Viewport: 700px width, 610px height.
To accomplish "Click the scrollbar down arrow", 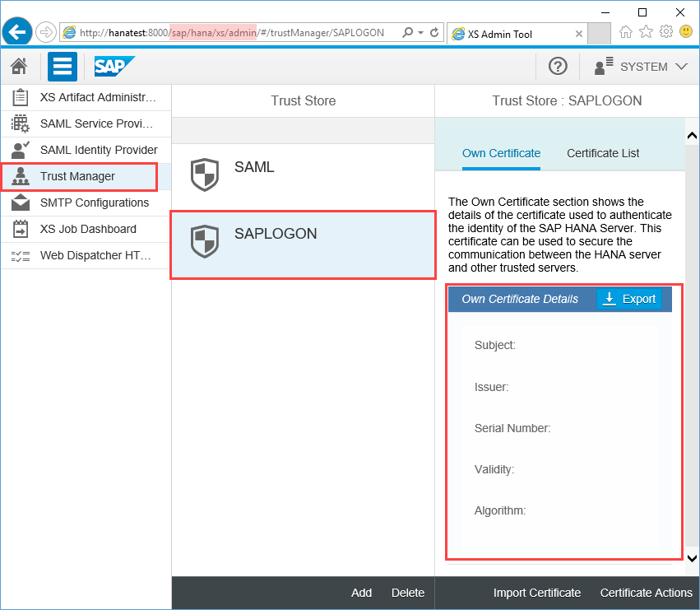I will pyautogui.click(x=692, y=558).
